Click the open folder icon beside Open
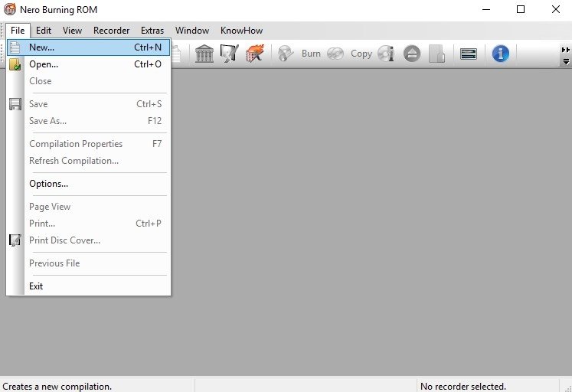 15,64
